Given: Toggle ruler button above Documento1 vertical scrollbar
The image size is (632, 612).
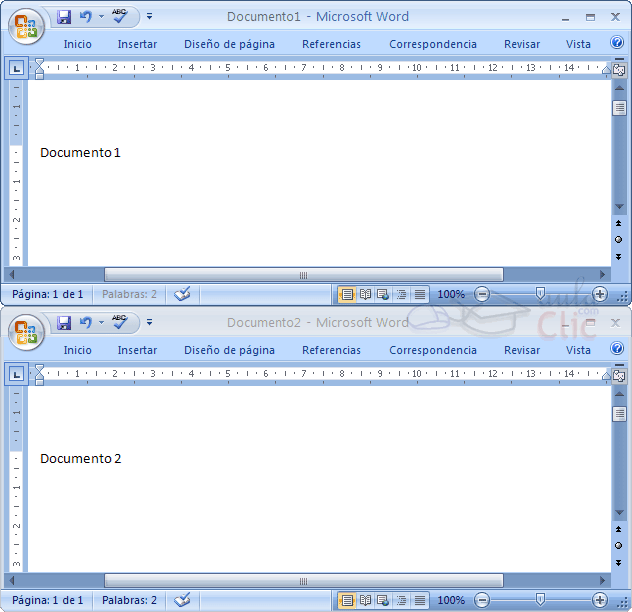Looking at the screenshot, I should pyautogui.click(x=619, y=69).
